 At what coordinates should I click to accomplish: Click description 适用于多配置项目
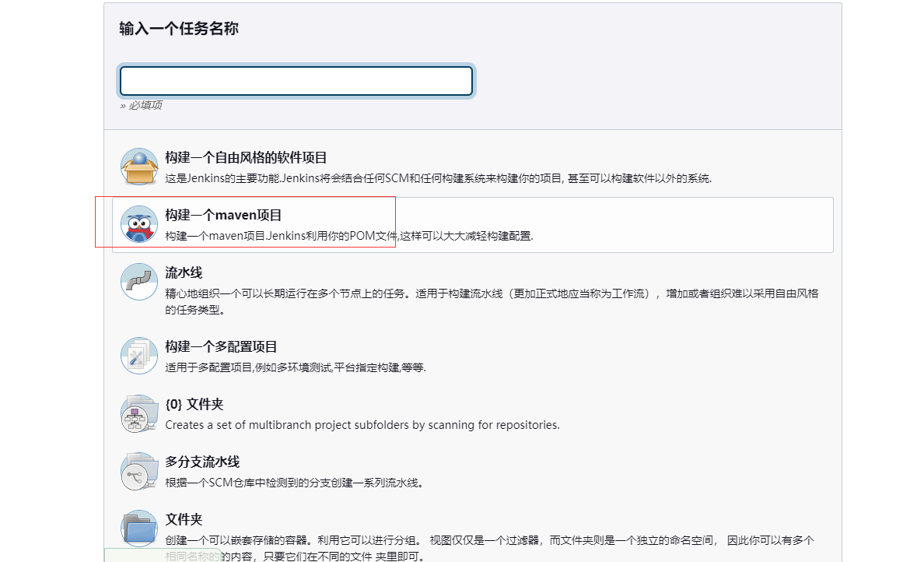click(296, 367)
